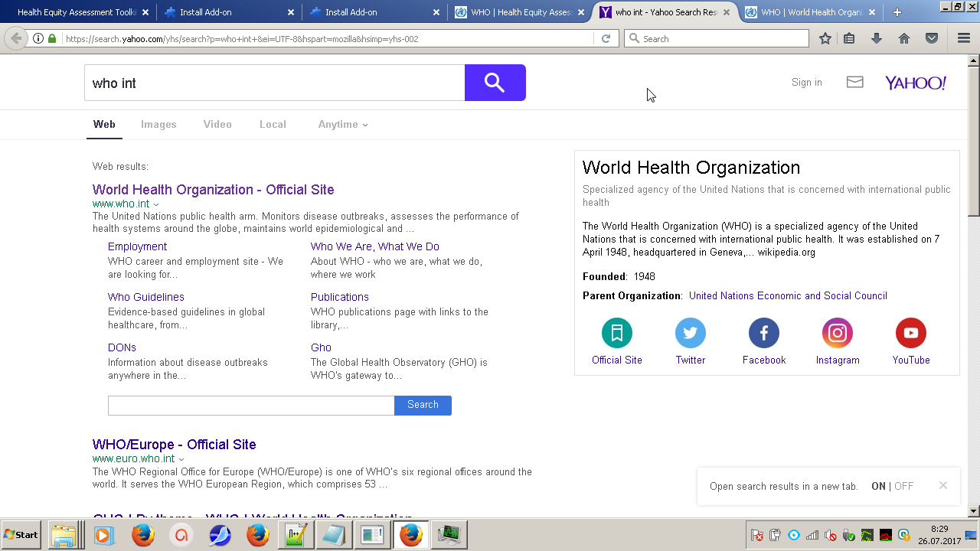Select the Web results tab
The image size is (980, 551).
(x=104, y=124)
